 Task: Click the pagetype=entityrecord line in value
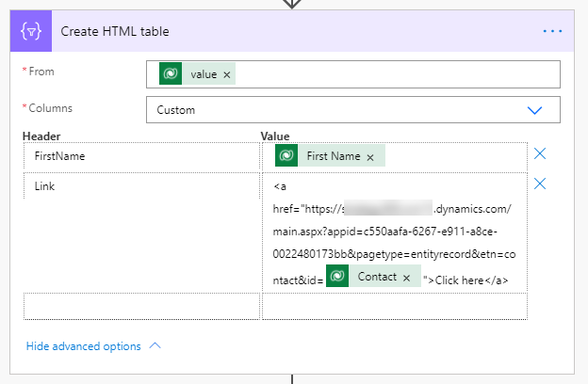tap(394, 254)
